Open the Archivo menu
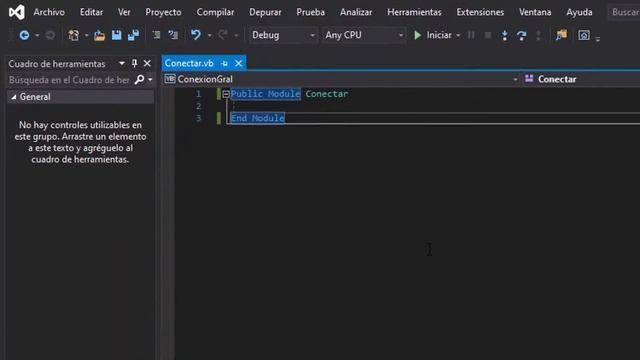 (49, 12)
